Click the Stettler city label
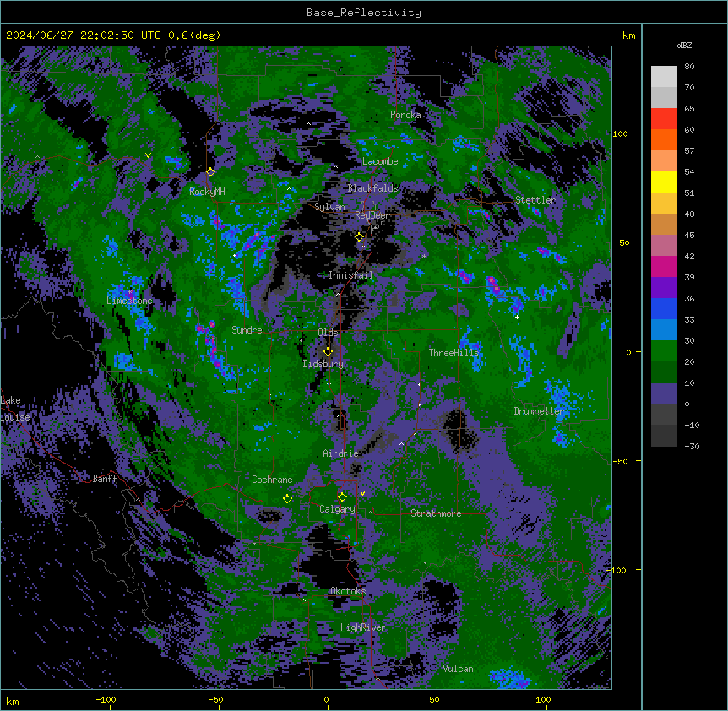This screenshot has width=728, height=711. point(535,200)
